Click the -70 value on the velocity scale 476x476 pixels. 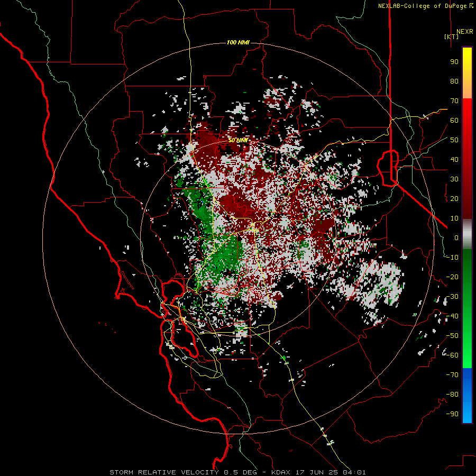tap(452, 375)
